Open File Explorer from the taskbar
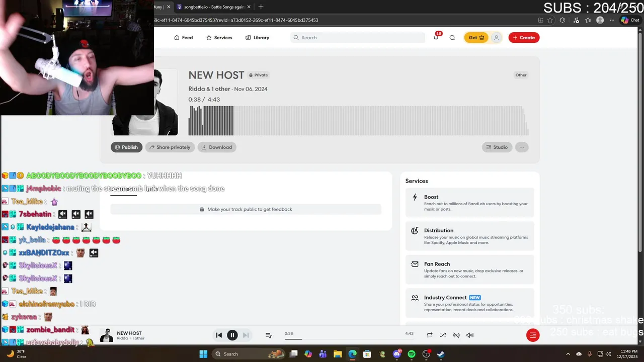 338,354
